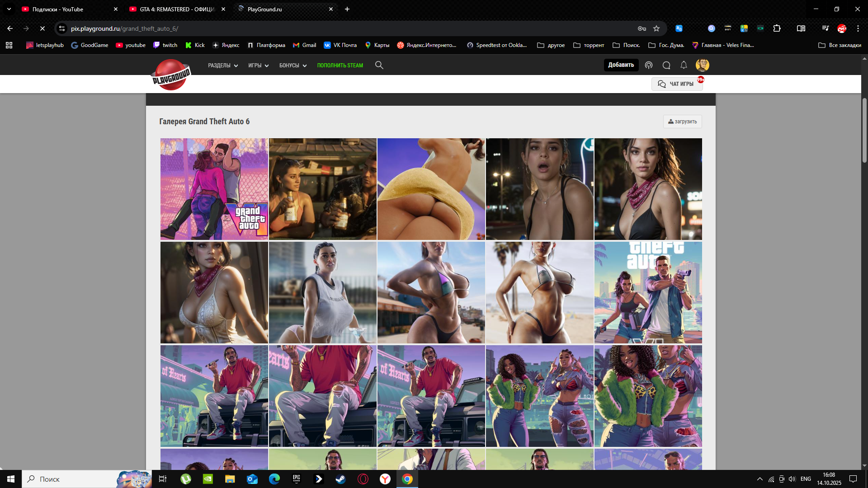
Task: Open the ЧАТ ИГРЫ button
Action: pyautogui.click(x=676, y=84)
